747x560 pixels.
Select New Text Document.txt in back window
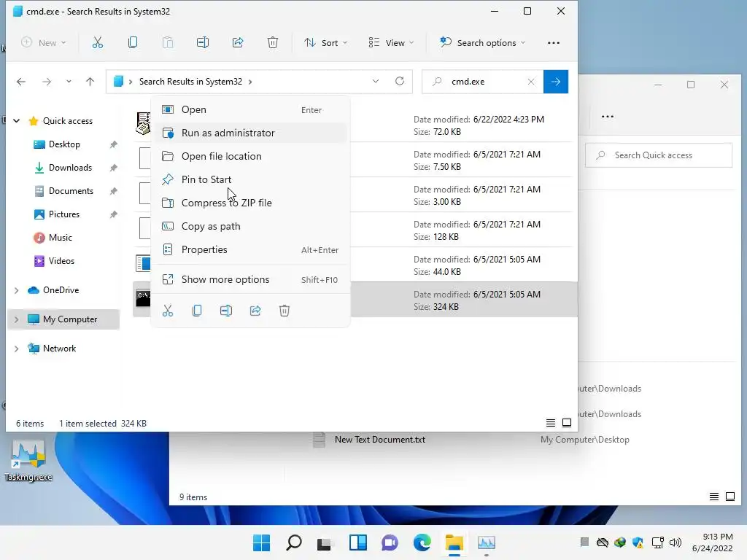pyautogui.click(x=379, y=440)
